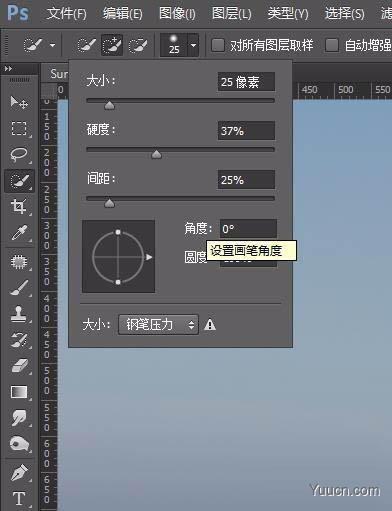Enable 自动增强 checkbox
Screen dimensions: 392x511
point(332,45)
